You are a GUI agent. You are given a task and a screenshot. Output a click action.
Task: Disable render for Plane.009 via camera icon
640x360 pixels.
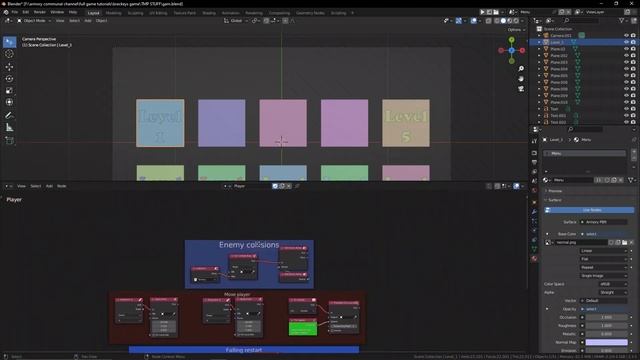633,96
